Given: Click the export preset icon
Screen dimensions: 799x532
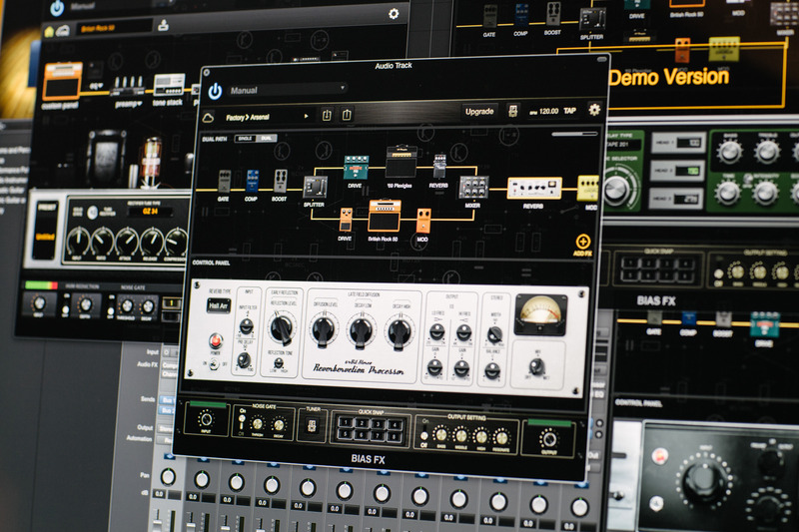Looking at the screenshot, I should tap(347, 115).
